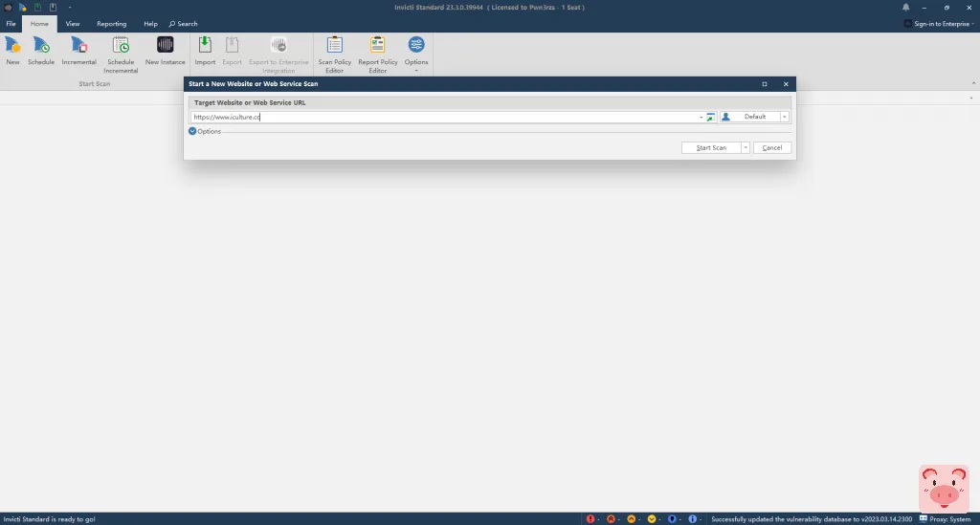Collapse the ribbon with the up arrow

973,83
